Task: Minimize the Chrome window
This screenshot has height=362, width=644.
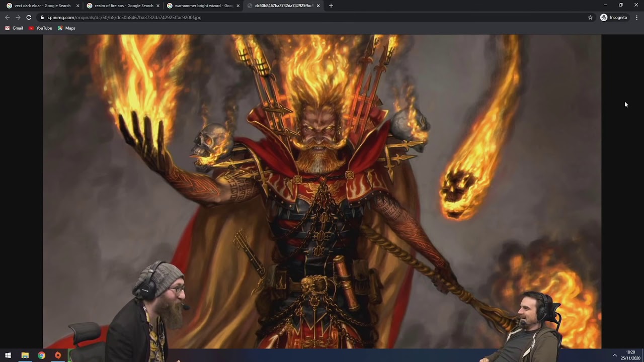Action: click(x=605, y=5)
